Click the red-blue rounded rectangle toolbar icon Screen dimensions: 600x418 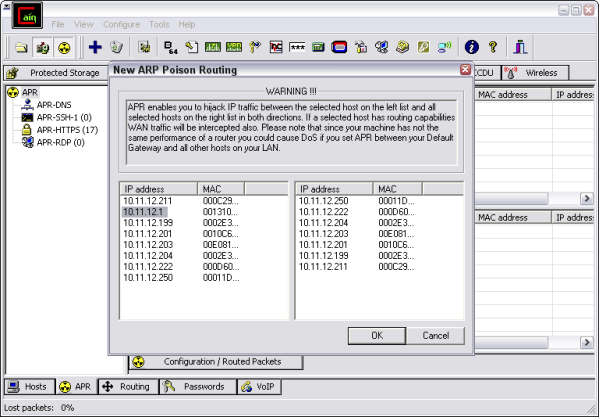coord(339,47)
